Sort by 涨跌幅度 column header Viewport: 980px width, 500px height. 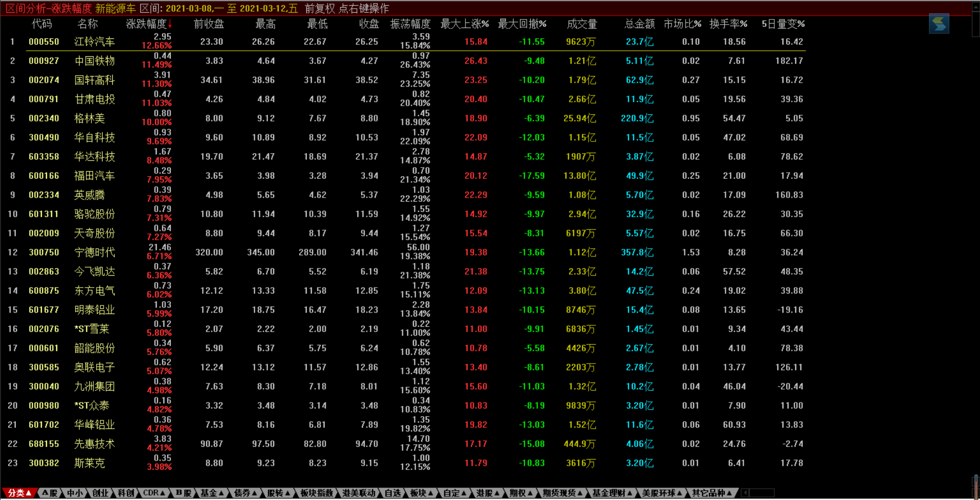149,24
